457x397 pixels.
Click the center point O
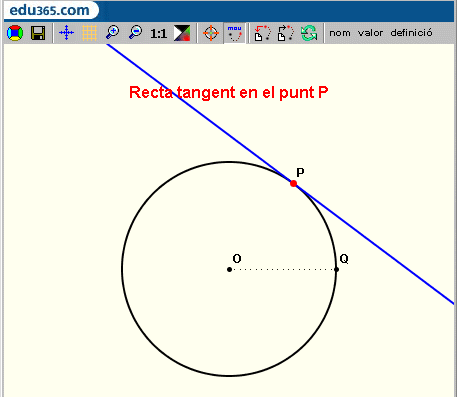[229, 269]
